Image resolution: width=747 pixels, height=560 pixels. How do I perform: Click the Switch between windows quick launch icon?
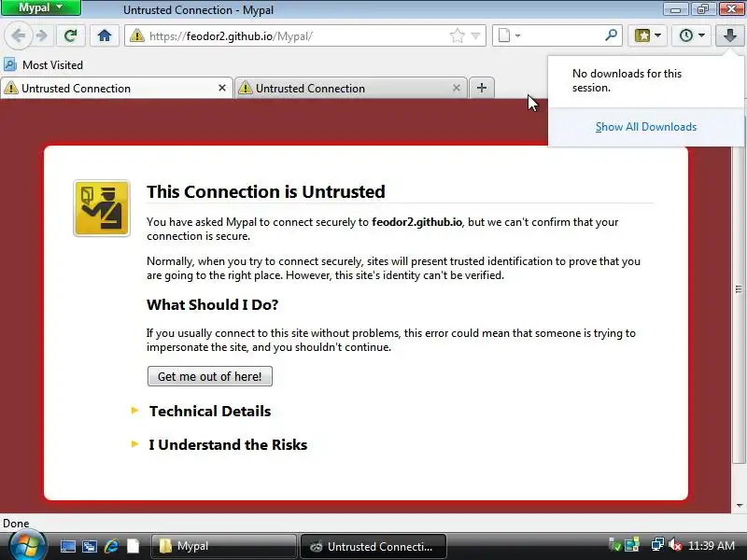point(89,546)
